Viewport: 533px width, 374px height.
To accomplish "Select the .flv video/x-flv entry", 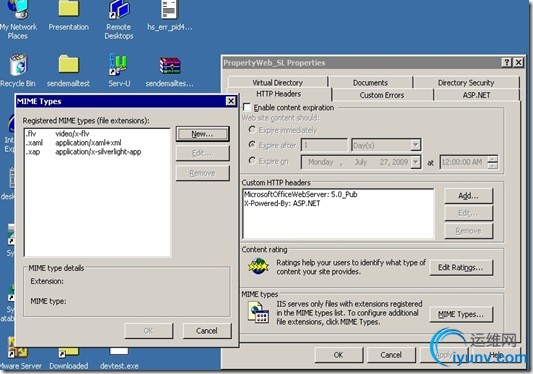I will pos(97,134).
